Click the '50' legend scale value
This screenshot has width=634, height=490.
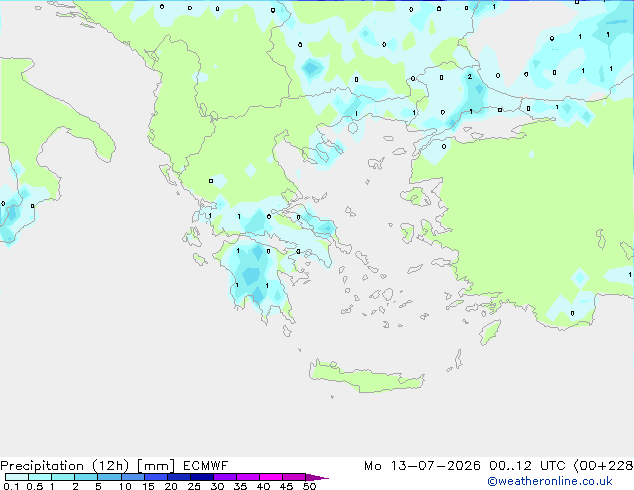[x=309, y=486]
